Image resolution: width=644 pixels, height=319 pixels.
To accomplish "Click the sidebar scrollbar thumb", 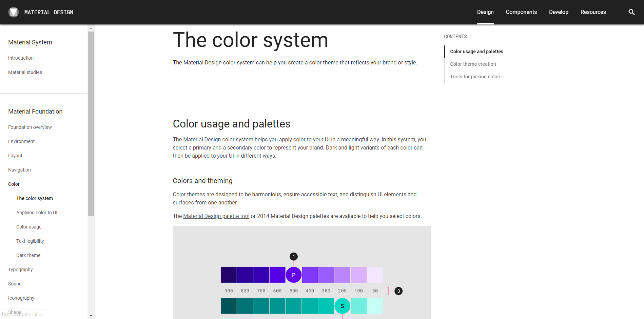I will [x=91, y=124].
